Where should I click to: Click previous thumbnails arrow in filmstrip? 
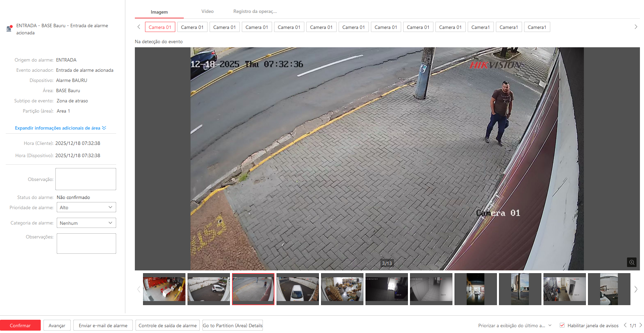click(139, 289)
